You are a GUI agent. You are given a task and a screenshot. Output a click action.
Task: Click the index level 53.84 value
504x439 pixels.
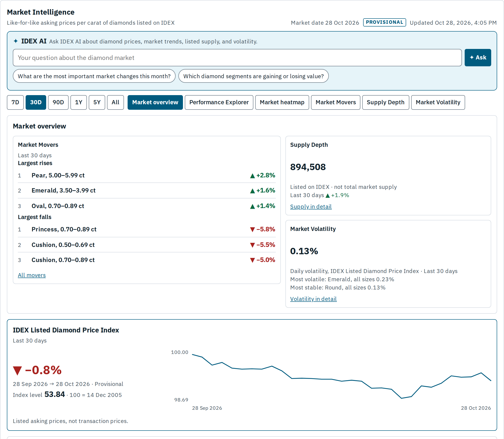[x=55, y=394]
